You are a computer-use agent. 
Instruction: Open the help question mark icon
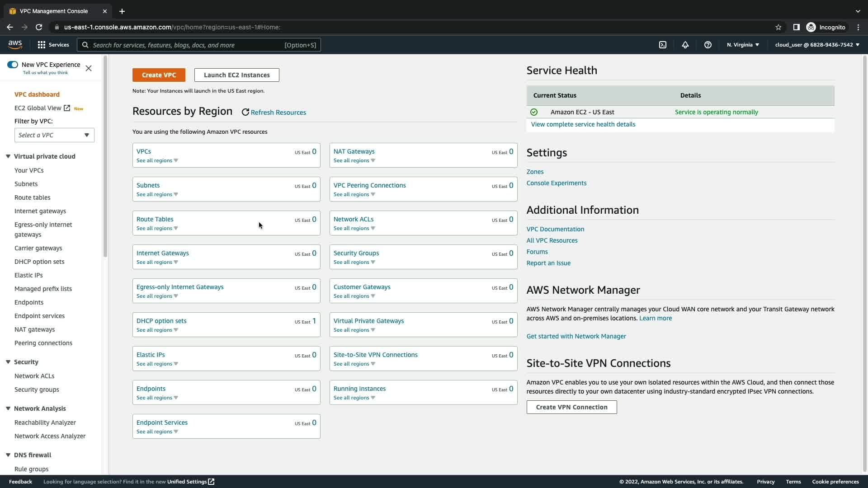[x=708, y=45]
